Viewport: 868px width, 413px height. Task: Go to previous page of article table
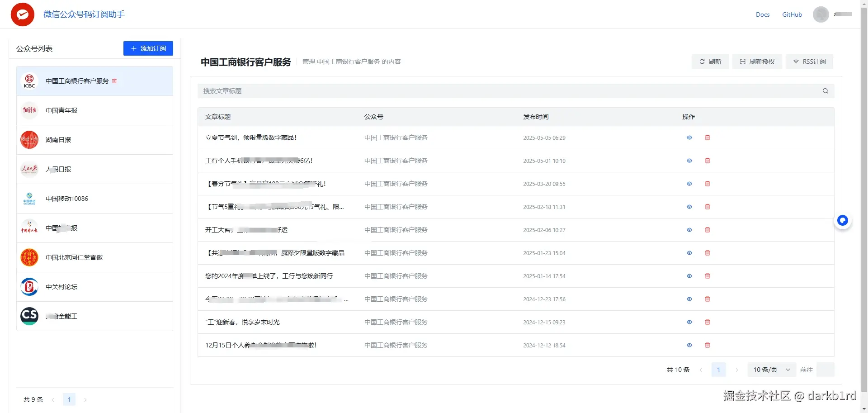701,370
